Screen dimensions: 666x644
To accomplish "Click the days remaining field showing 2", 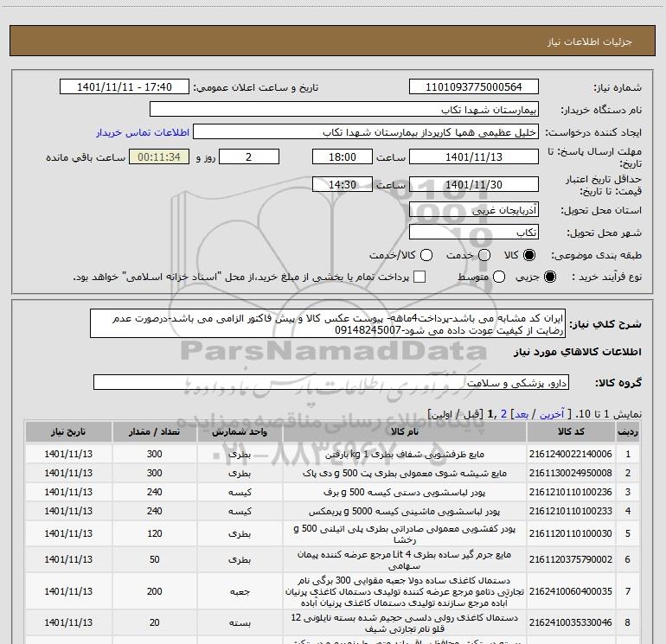I will (x=249, y=156).
